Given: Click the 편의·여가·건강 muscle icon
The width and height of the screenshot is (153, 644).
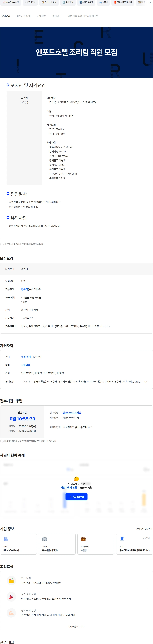Looking at the screenshot, I should [11, 613].
